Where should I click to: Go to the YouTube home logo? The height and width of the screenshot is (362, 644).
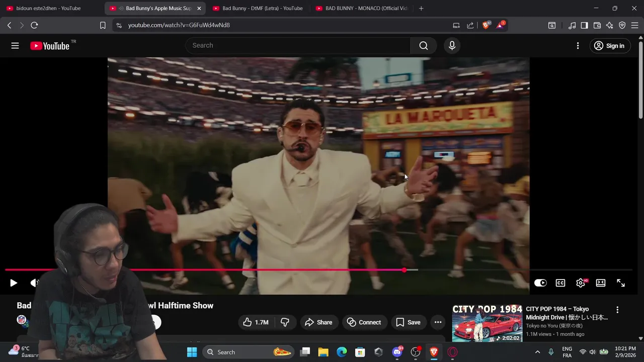click(x=49, y=46)
